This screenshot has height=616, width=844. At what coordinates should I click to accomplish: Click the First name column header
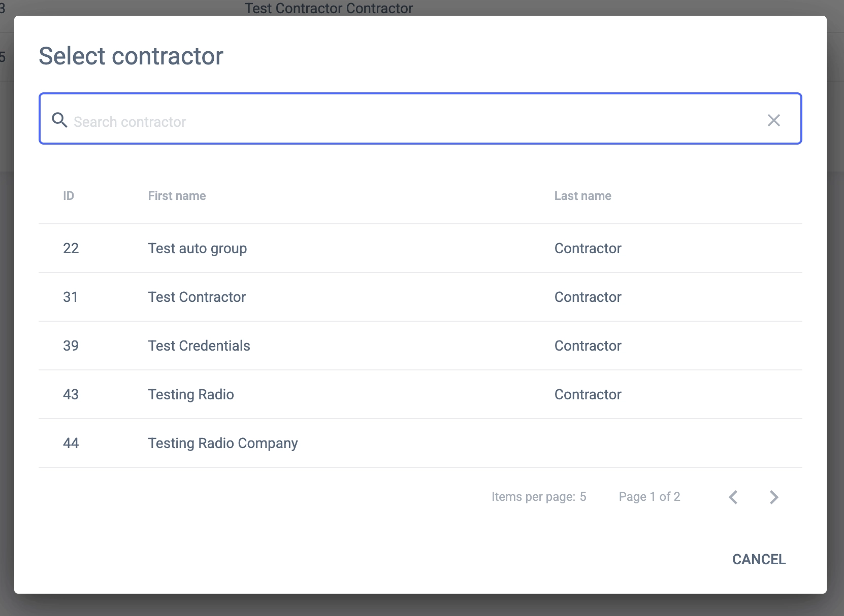[177, 196]
